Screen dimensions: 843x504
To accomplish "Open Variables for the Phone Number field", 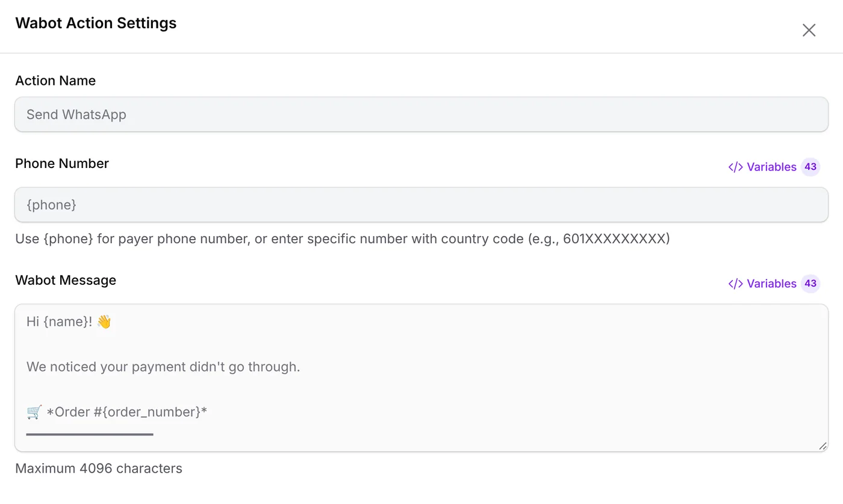I will 774,167.
